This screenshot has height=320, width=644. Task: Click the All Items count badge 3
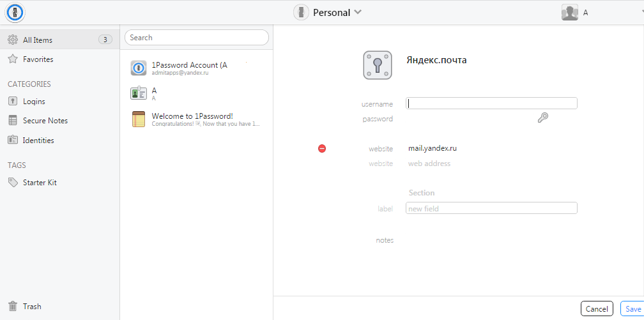point(105,40)
